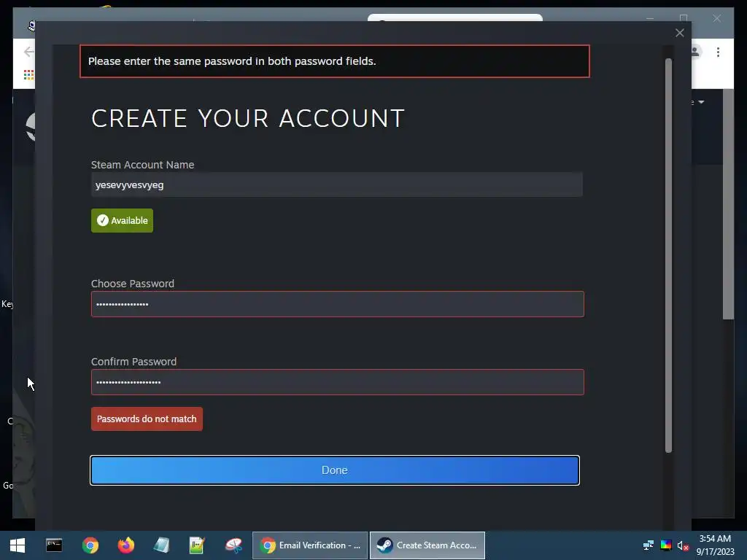Focus the Steam Account Name field
This screenshot has height=560, width=747.
pos(336,184)
